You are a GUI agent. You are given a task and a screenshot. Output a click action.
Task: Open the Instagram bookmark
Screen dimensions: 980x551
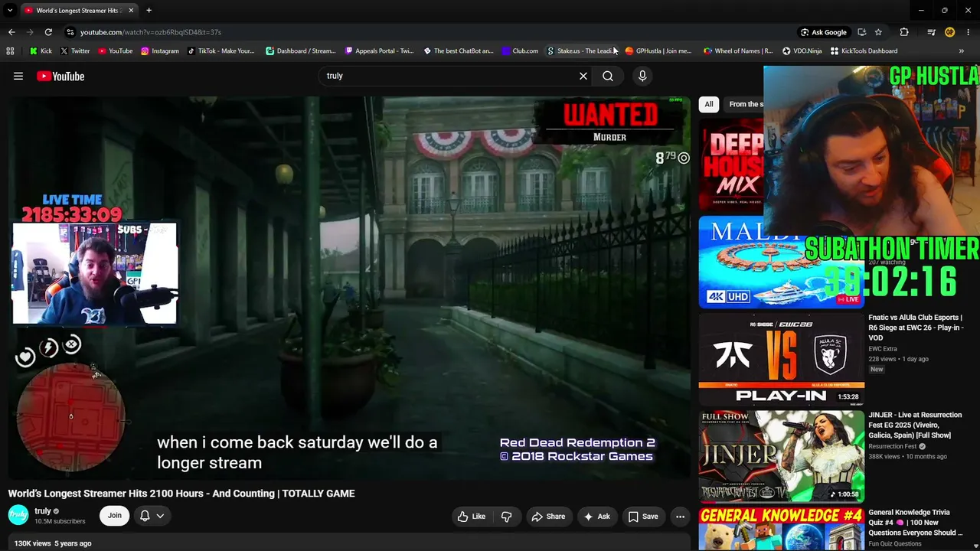click(x=159, y=51)
